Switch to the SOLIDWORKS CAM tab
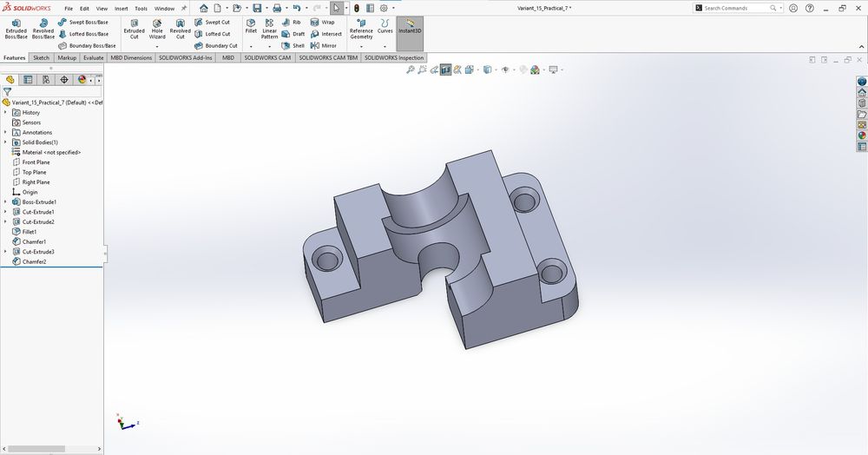 267,57
